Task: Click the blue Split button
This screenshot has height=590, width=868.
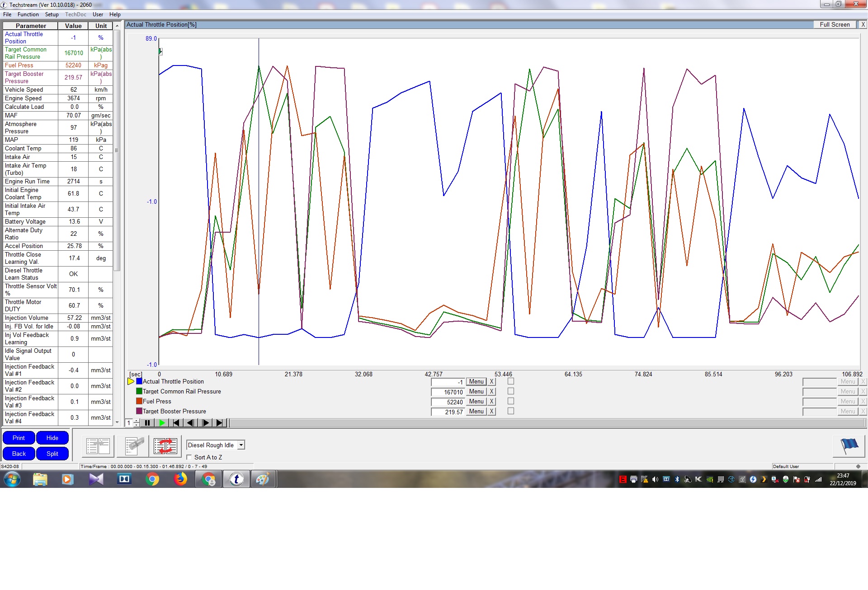Action: (52, 454)
